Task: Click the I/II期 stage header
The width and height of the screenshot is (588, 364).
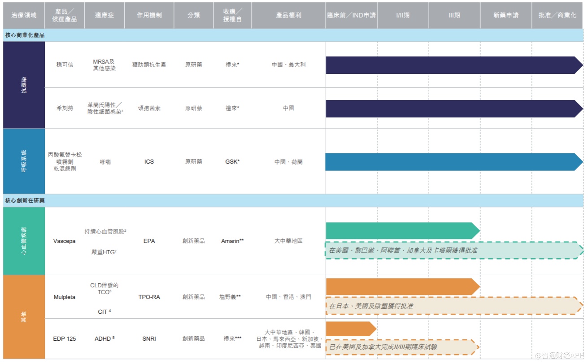Action: coord(403,15)
